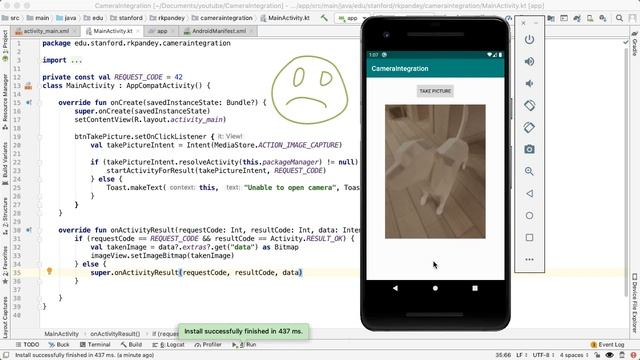
Task: Tap the phone's back navigation button
Action: point(395,288)
